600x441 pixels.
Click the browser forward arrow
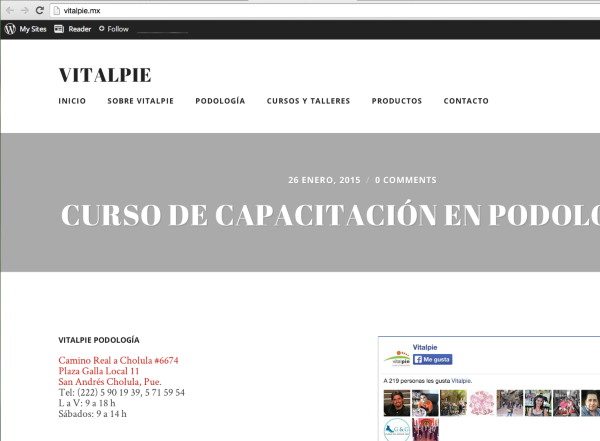(24, 10)
